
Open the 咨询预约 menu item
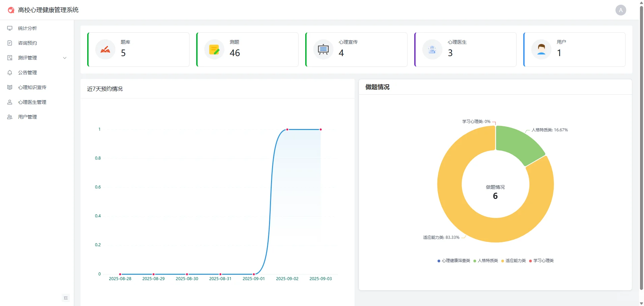(x=28, y=43)
